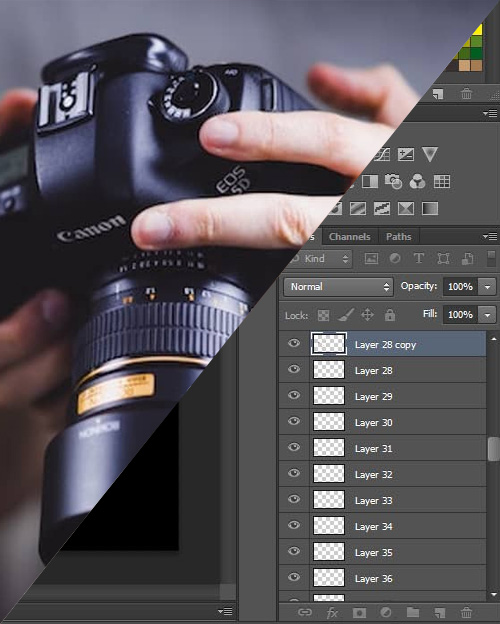Toggle Layer 30 visibility
This screenshot has width=500, height=624.
coord(294,421)
